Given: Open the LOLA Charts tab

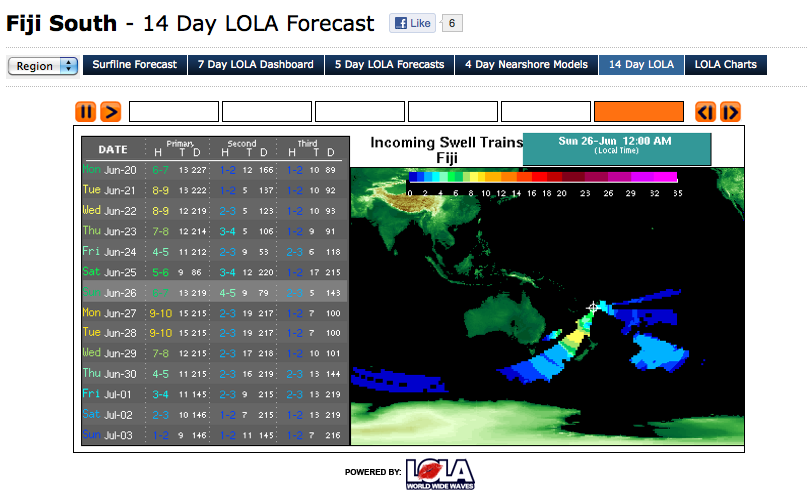Looking at the screenshot, I should click(726, 65).
